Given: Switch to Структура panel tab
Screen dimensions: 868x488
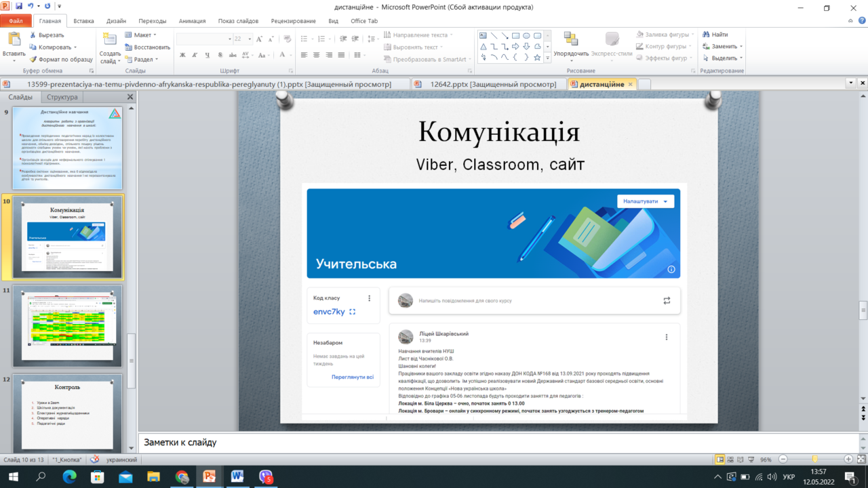Looking at the screenshot, I should coord(61,97).
